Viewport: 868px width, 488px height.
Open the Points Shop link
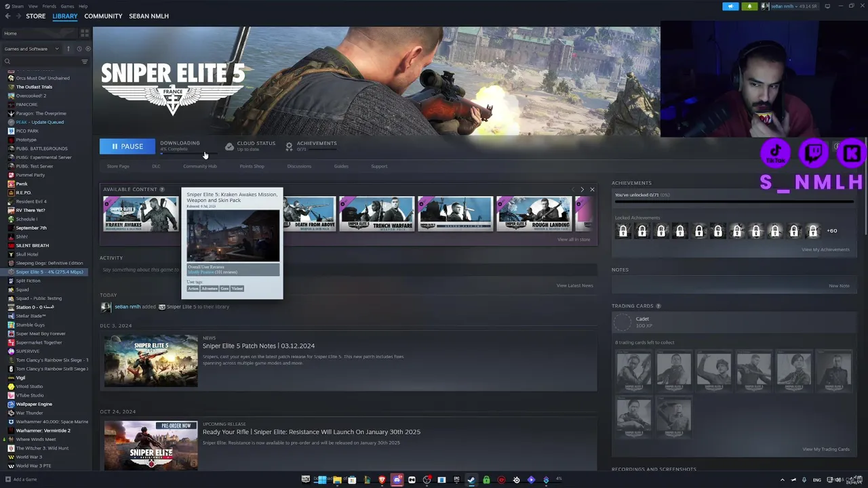pos(252,166)
